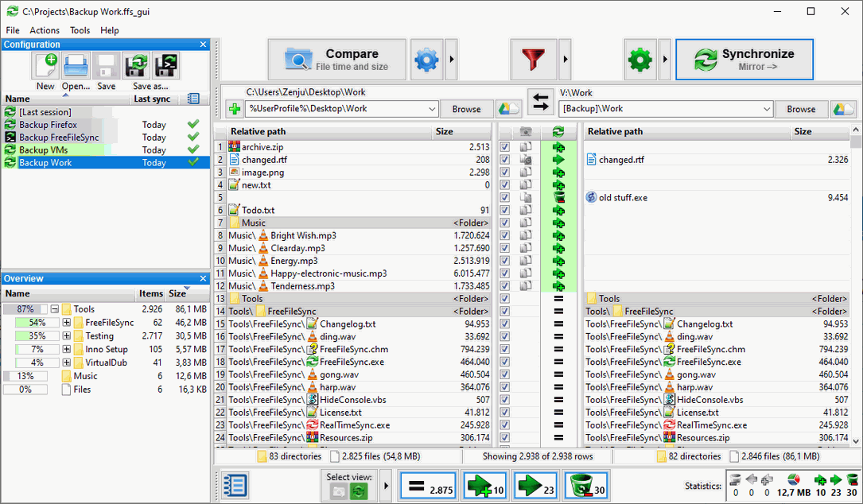Screen dimensions: 863x504
Task: Sort left grid by Size column header
Action: click(x=461, y=131)
